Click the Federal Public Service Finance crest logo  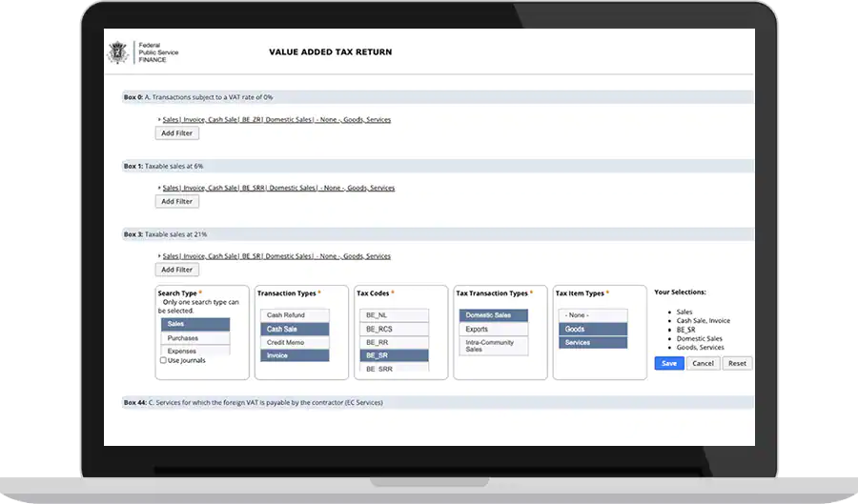(117, 52)
